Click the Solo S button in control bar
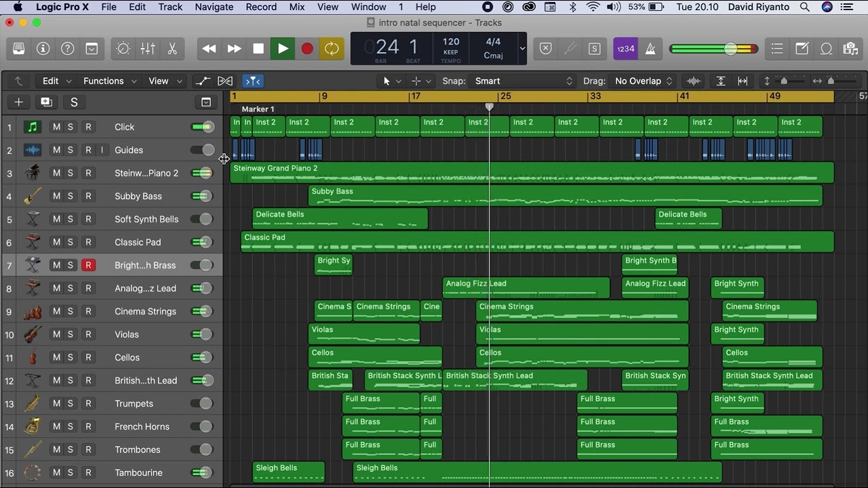 595,49
